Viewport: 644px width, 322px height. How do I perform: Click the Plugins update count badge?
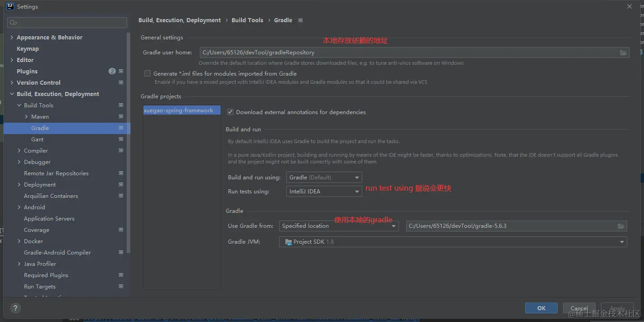tap(112, 71)
